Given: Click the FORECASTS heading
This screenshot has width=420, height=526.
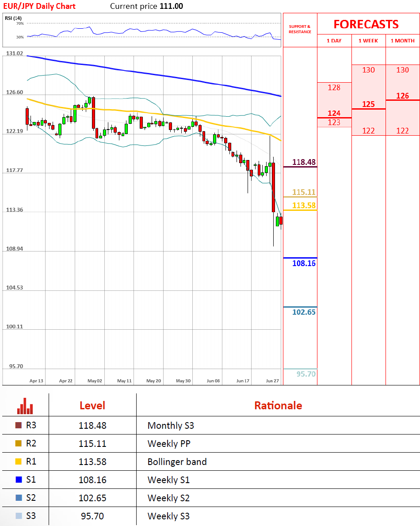Looking at the screenshot, I should [366, 24].
